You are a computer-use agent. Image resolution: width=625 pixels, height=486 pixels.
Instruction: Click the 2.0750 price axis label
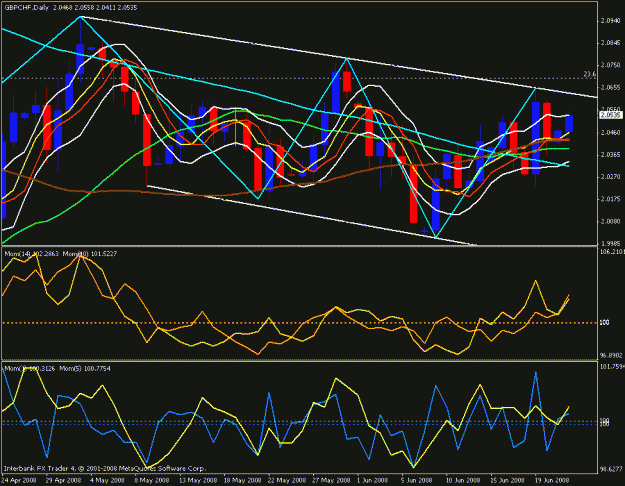[x=610, y=65]
